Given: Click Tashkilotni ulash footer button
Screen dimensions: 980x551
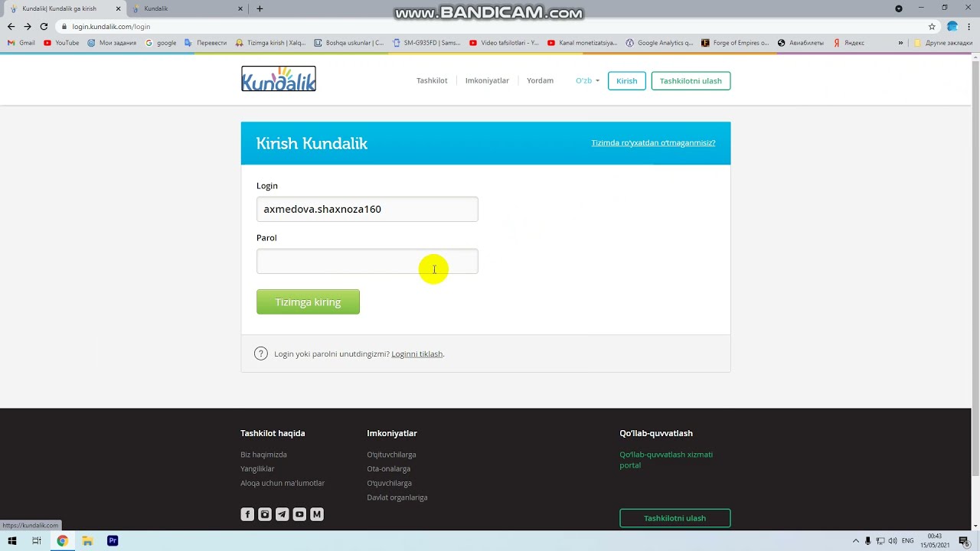Looking at the screenshot, I should pyautogui.click(x=675, y=518).
